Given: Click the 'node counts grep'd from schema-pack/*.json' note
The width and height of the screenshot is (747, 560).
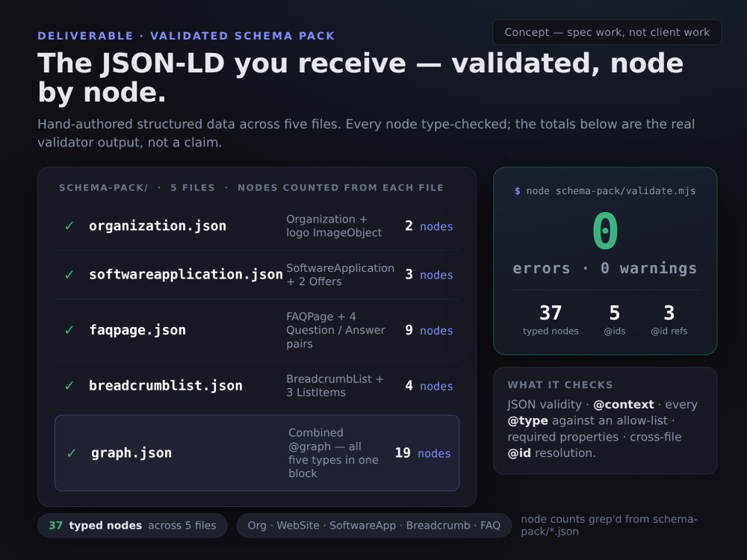Looking at the screenshot, I should [609, 525].
